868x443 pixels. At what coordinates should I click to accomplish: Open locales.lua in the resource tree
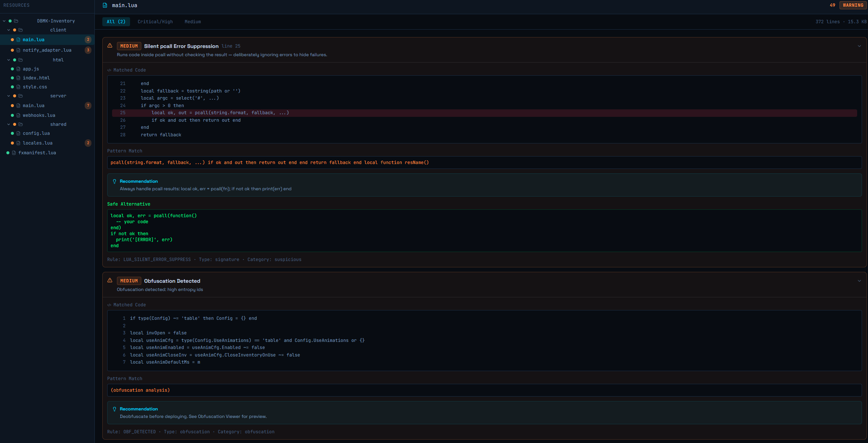coord(47,143)
